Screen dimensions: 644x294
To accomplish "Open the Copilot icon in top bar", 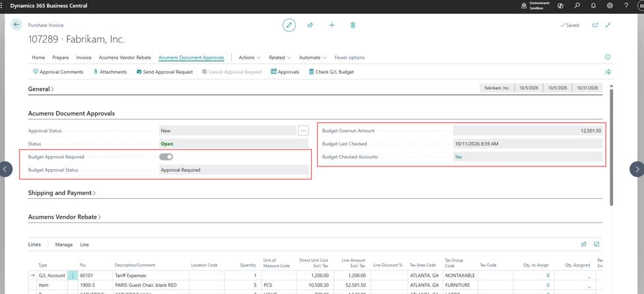I will tap(560, 6).
